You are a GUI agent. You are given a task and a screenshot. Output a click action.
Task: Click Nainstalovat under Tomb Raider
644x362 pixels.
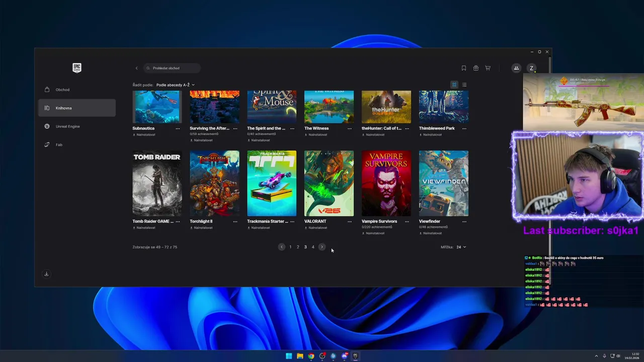point(144,228)
